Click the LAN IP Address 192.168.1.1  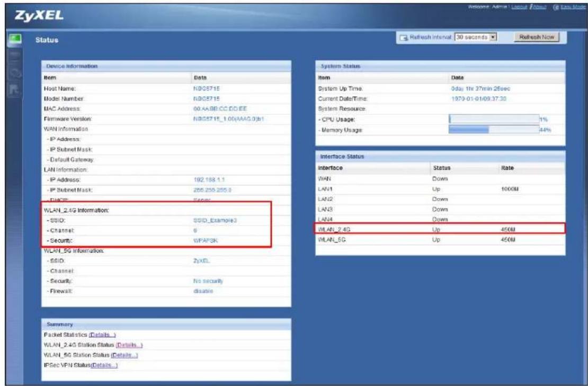(x=209, y=180)
